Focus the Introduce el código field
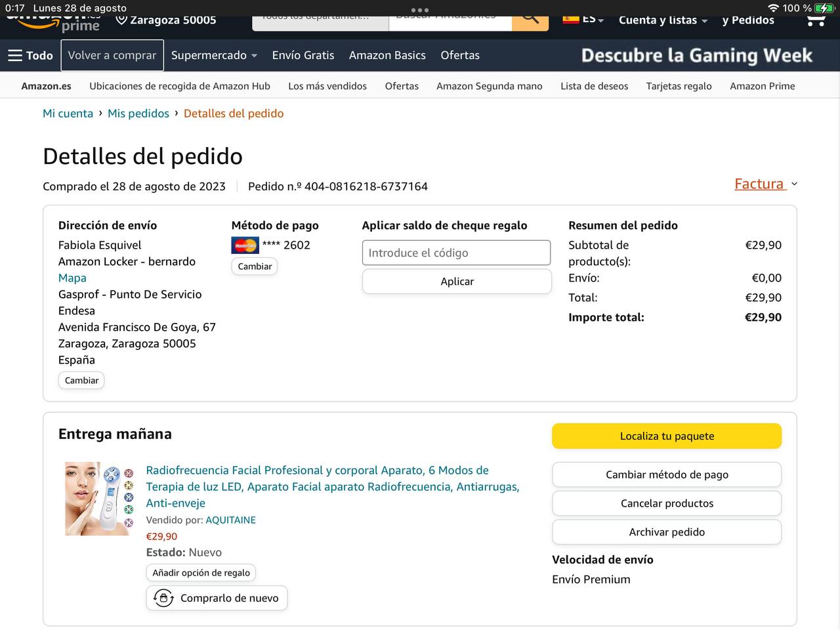The width and height of the screenshot is (840, 630). click(456, 253)
